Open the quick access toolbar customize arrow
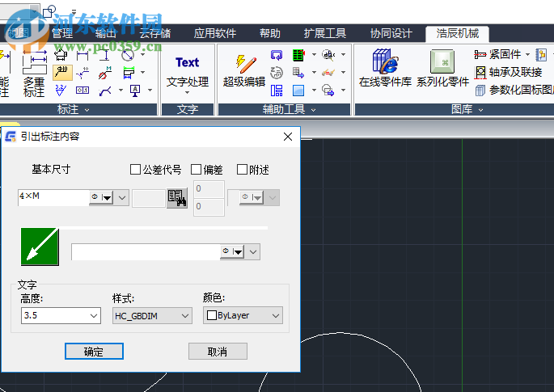 74,11
